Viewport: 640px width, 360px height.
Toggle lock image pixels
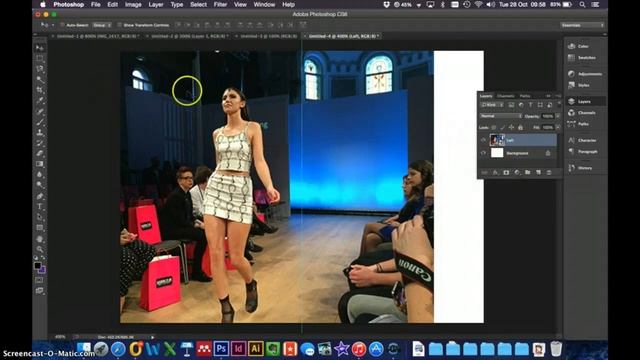502,128
